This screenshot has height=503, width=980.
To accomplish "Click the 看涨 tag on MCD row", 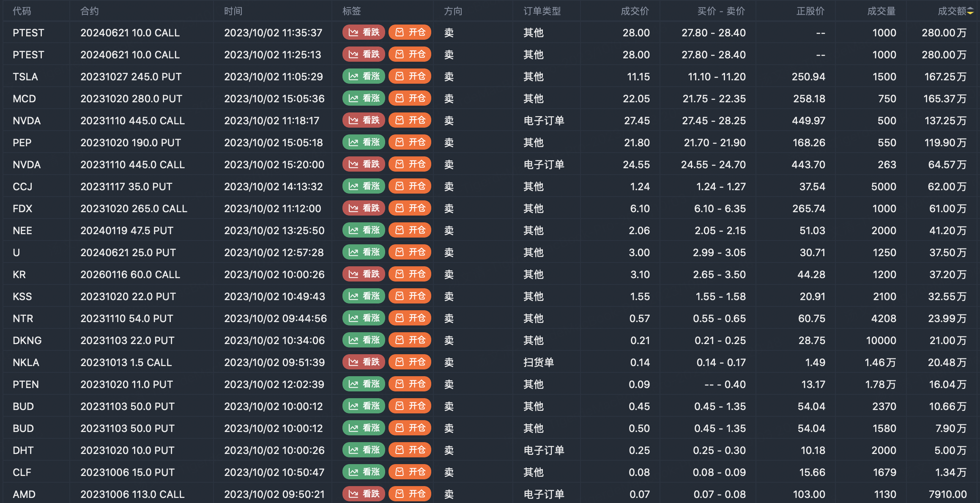I will point(364,98).
